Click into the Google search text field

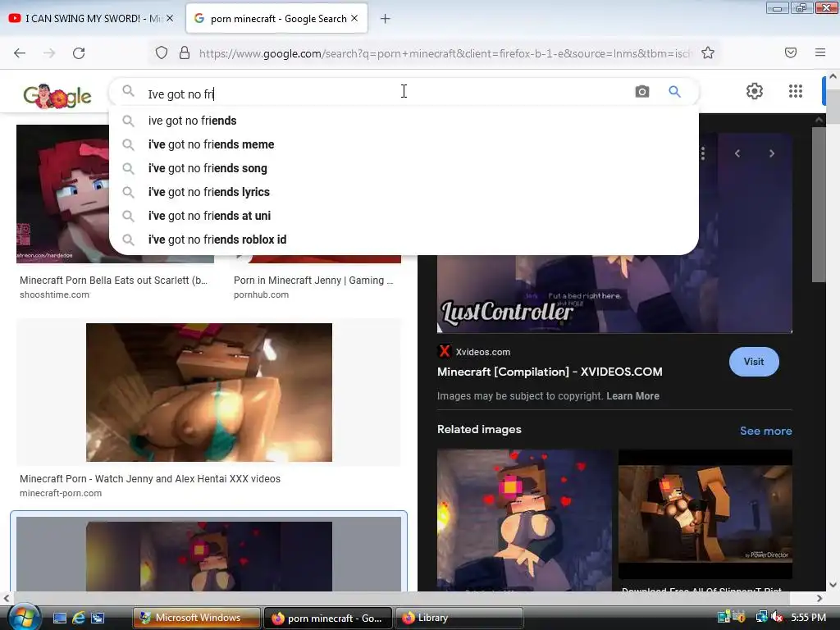(x=386, y=94)
